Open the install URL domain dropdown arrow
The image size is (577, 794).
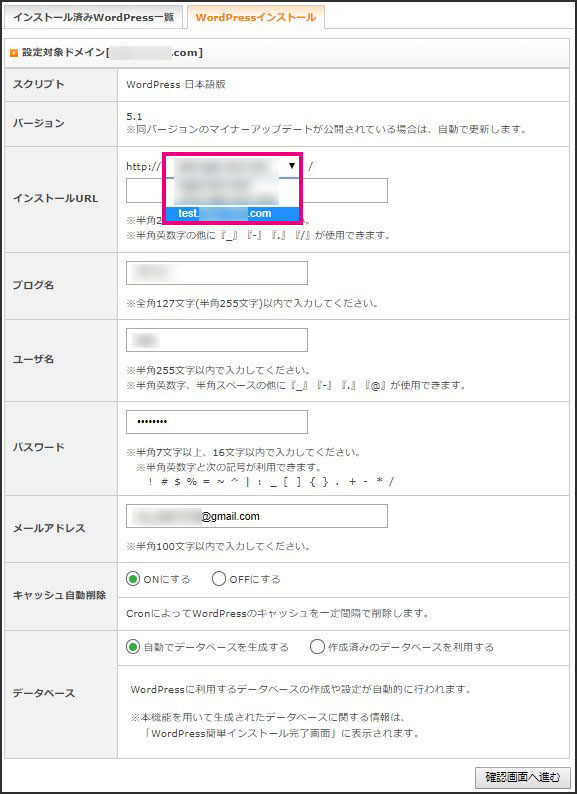point(292,166)
